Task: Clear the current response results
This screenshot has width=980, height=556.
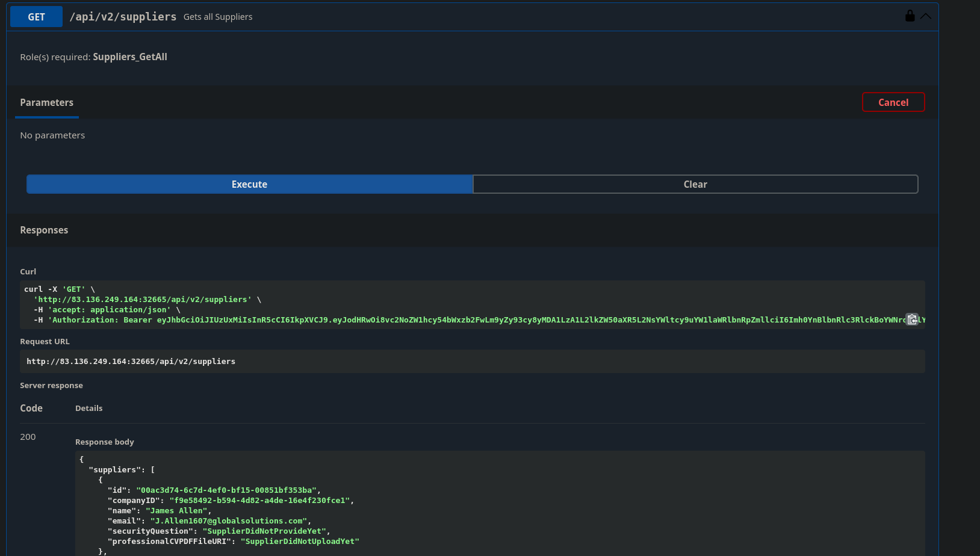Action: (x=695, y=184)
